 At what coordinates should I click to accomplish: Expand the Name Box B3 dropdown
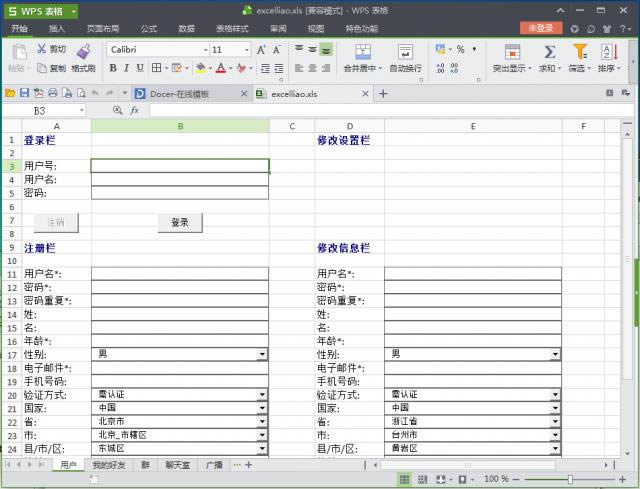[x=82, y=110]
